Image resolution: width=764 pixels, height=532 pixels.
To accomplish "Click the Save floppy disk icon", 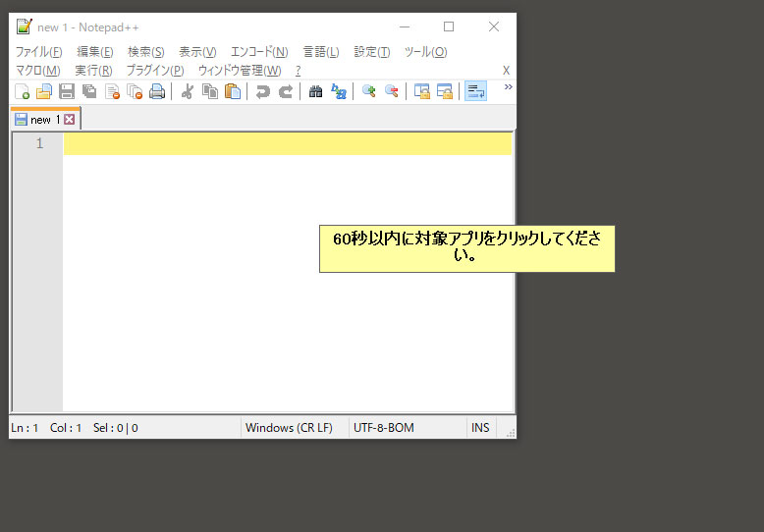I will pyautogui.click(x=67, y=91).
